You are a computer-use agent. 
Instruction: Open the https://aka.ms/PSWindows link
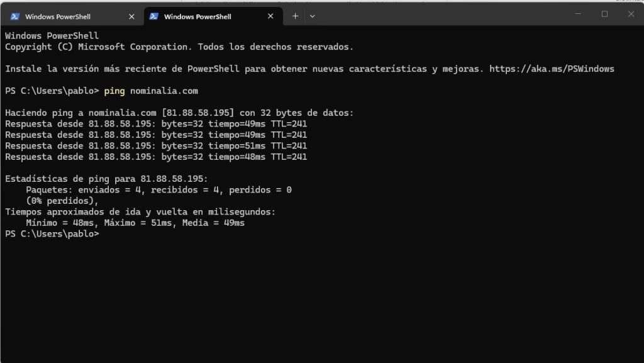coord(552,69)
